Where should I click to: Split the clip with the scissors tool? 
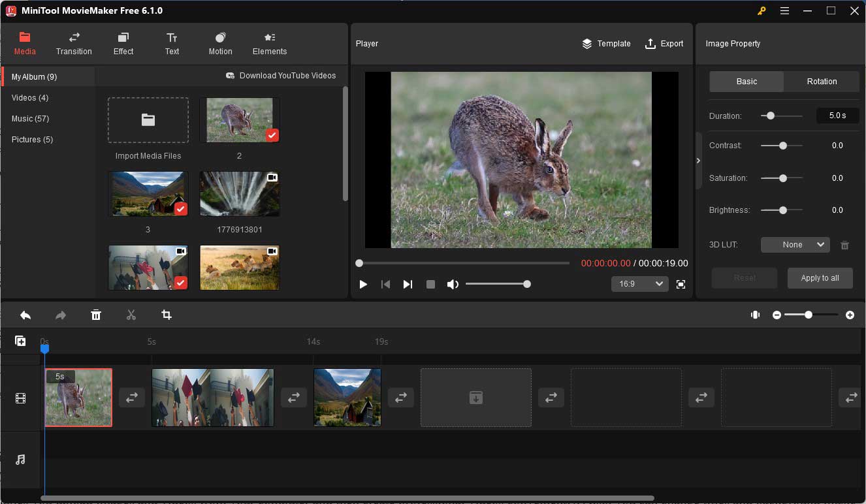coord(131,315)
